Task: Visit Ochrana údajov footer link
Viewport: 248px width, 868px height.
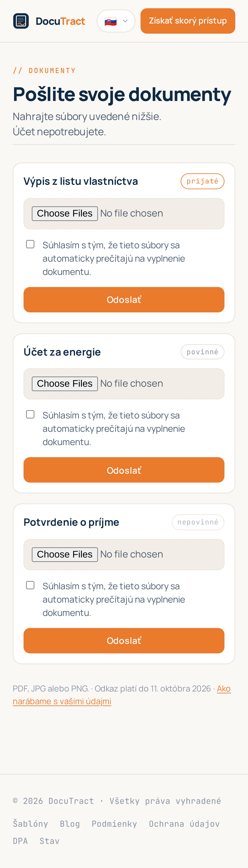Action: [184, 824]
